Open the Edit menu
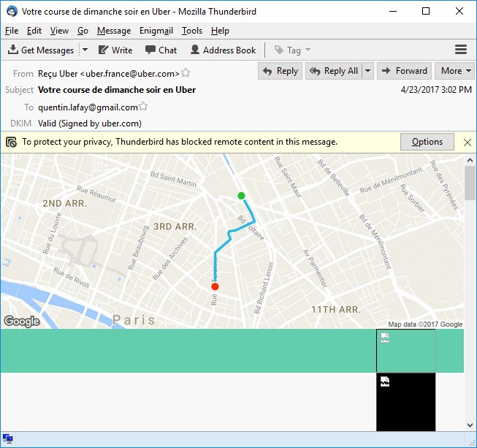 click(34, 31)
